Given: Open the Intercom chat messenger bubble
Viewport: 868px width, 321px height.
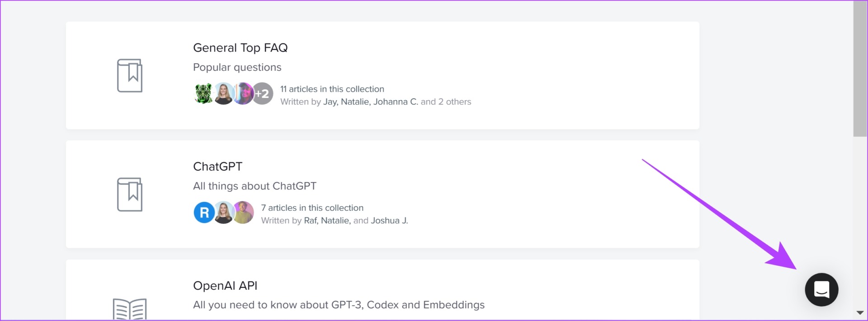Looking at the screenshot, I should (x=821, y=289).
